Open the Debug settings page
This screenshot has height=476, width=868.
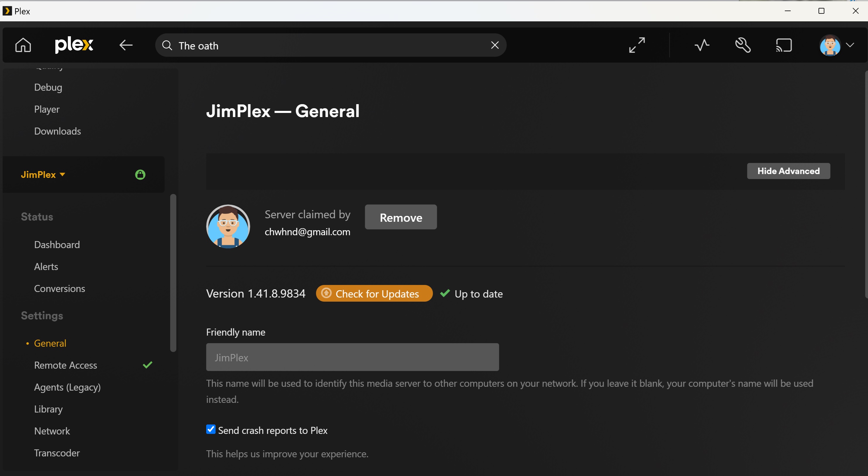pyautogui.click(x=48, y=87)
